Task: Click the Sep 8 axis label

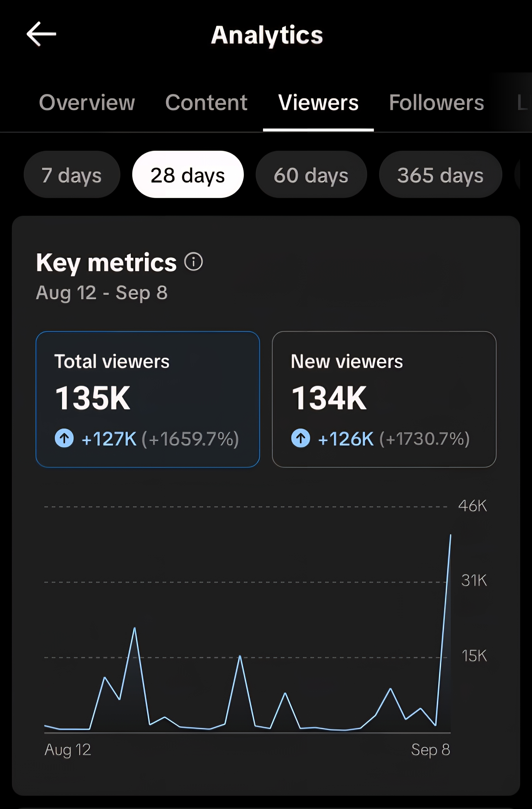Action: coord(430,750)
